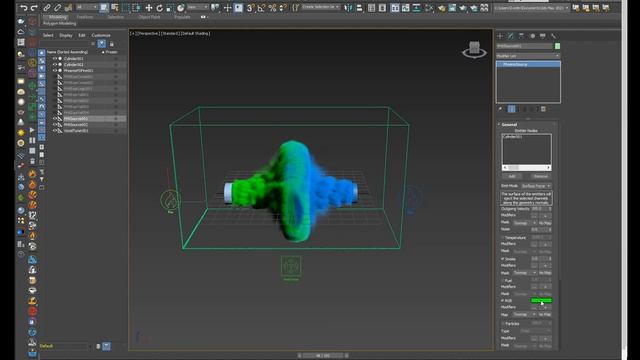Image resolution: width=640 pixels, height=360 pixels.
Task: Toggle visibility eye of PHXSource002
Action: pos(54,124)
